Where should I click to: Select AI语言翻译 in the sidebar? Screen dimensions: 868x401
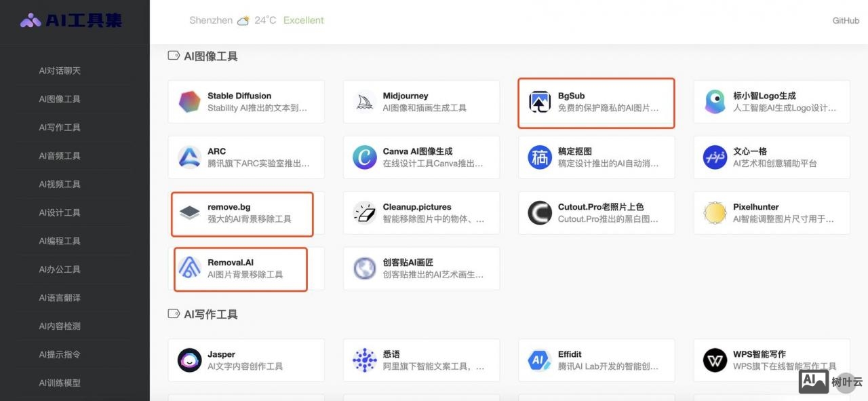(59, 297)
